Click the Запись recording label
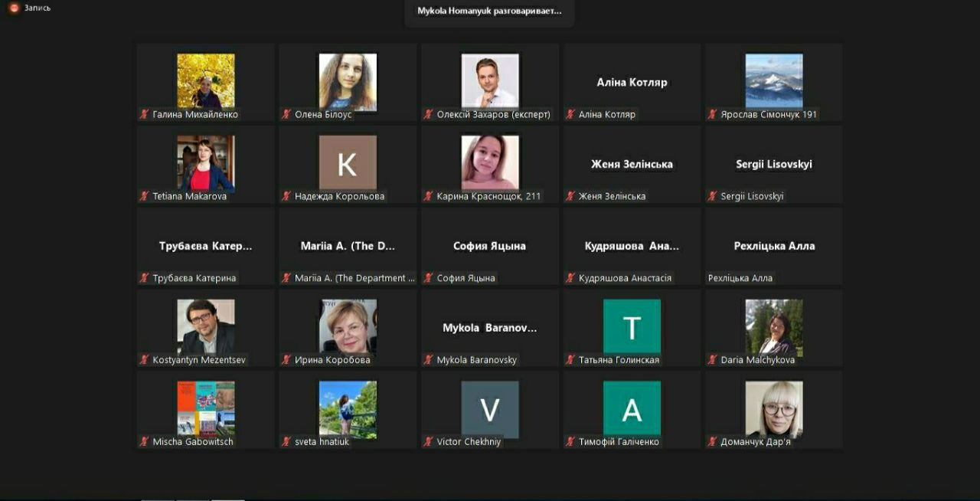 pos(38,8)
